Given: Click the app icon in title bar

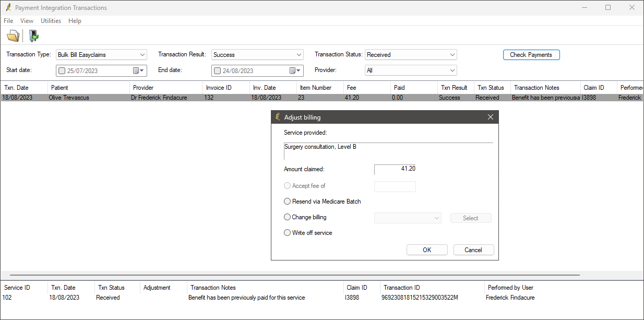Looking at the screenshot, I should click(x=8, y=8).
